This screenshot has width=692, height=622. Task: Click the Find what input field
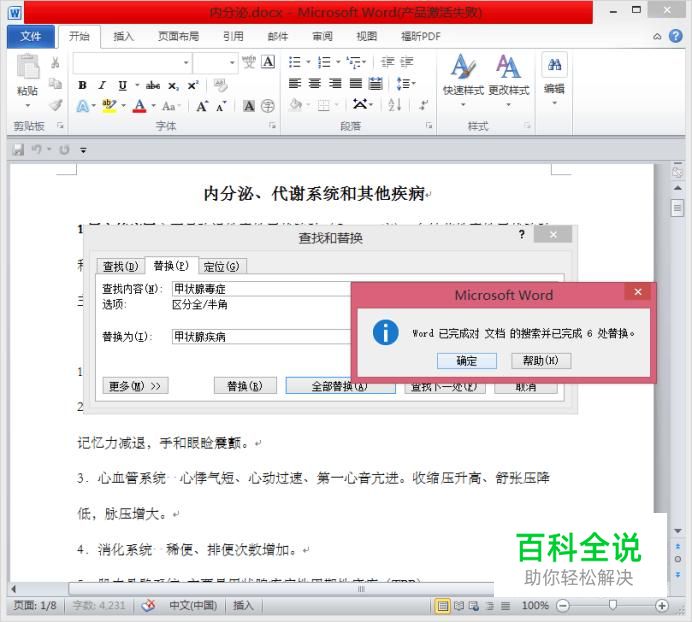(x=261, y=289)
